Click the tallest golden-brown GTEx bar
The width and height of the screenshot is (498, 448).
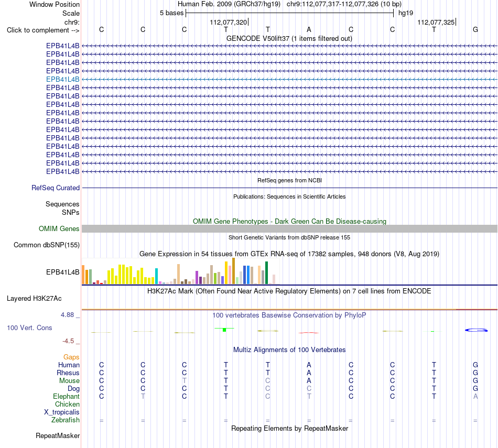pos(233,271)
